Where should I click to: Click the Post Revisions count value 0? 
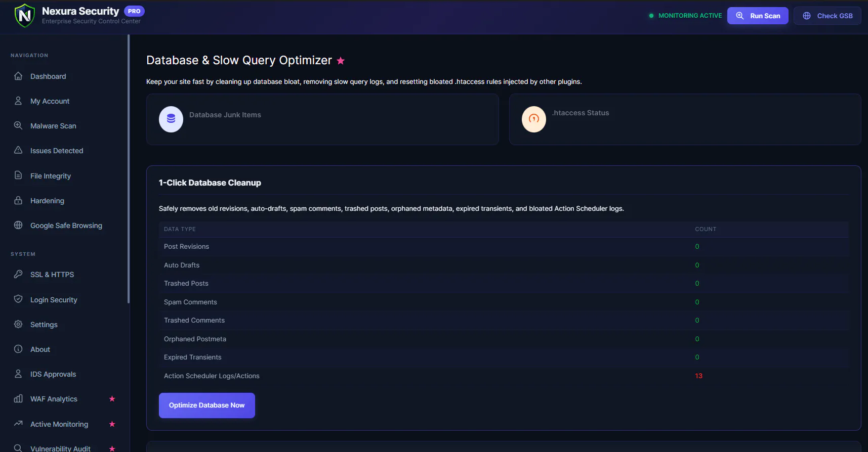[x=697, y=247]
